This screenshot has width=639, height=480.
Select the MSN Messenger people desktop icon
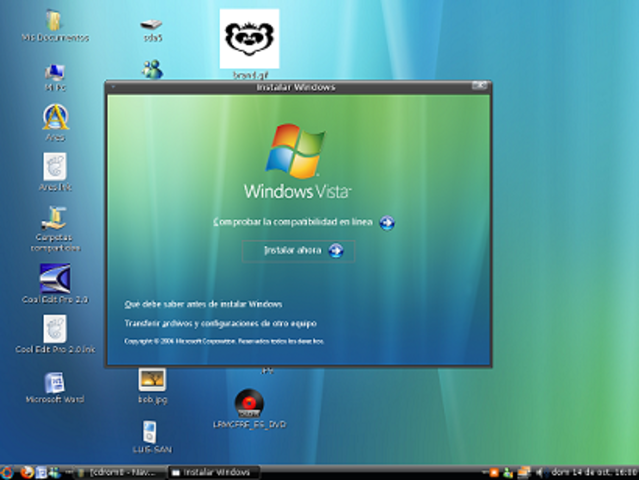[152, 70]
